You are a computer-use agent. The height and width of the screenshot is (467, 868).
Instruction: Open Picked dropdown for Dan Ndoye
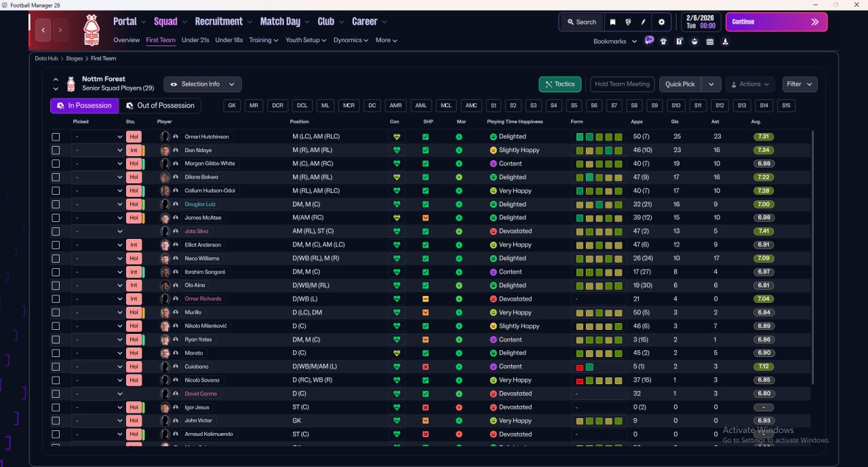(x=98, y=150)
